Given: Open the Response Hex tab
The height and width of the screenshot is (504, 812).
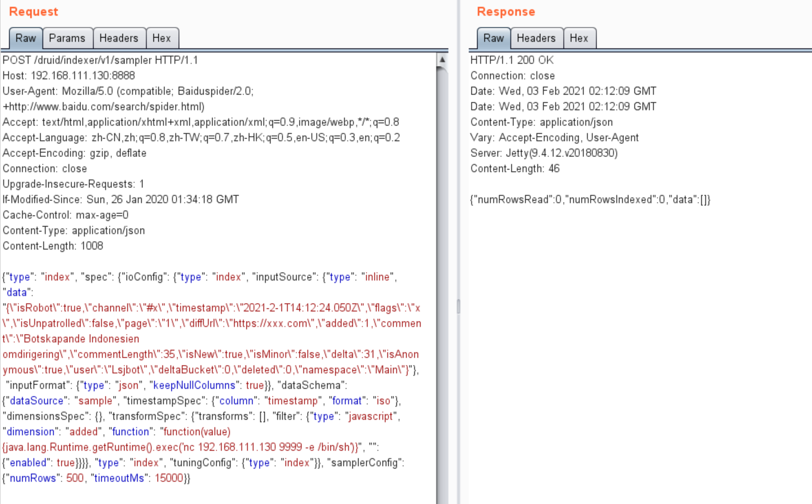Looking at the screenshot, I should click(579, 38).
